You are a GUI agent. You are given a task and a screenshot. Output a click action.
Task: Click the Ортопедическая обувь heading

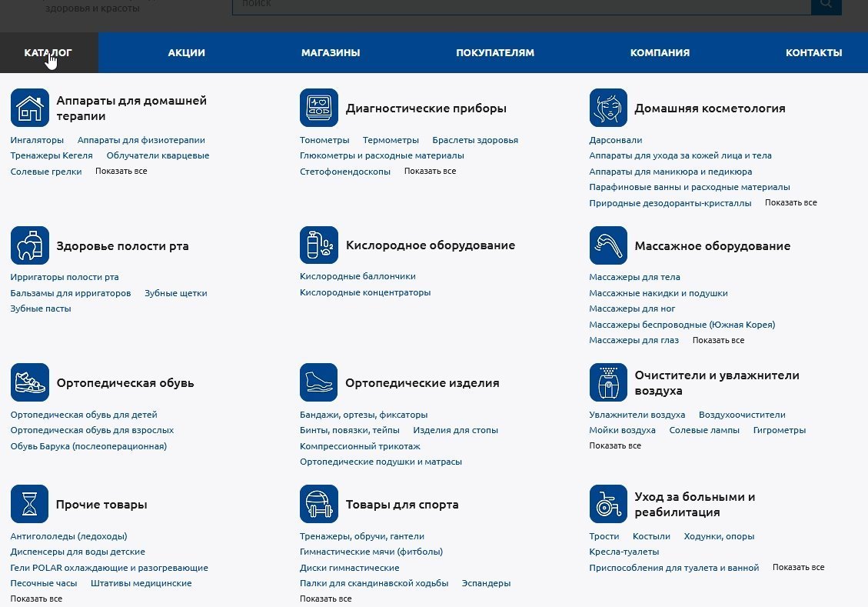tap(125, 382)
